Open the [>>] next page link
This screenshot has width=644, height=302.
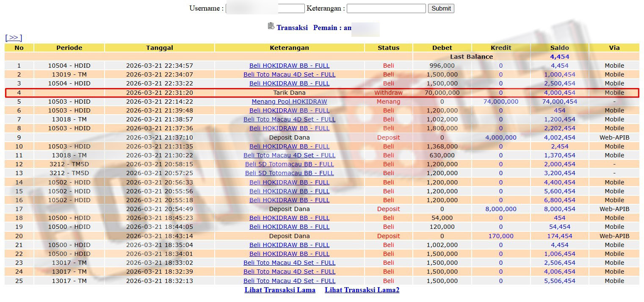point(14,38)
